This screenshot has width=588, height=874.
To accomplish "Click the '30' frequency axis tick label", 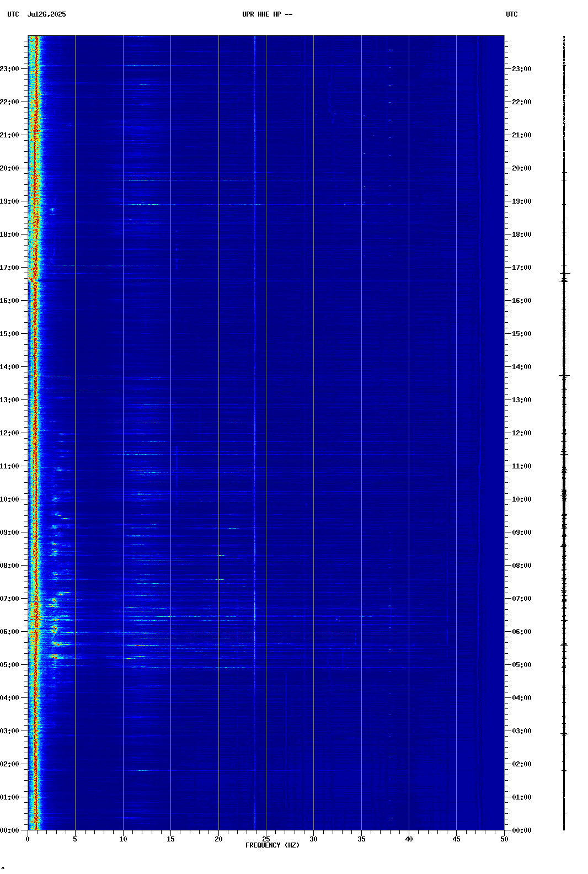I will (x=313, y=839).
